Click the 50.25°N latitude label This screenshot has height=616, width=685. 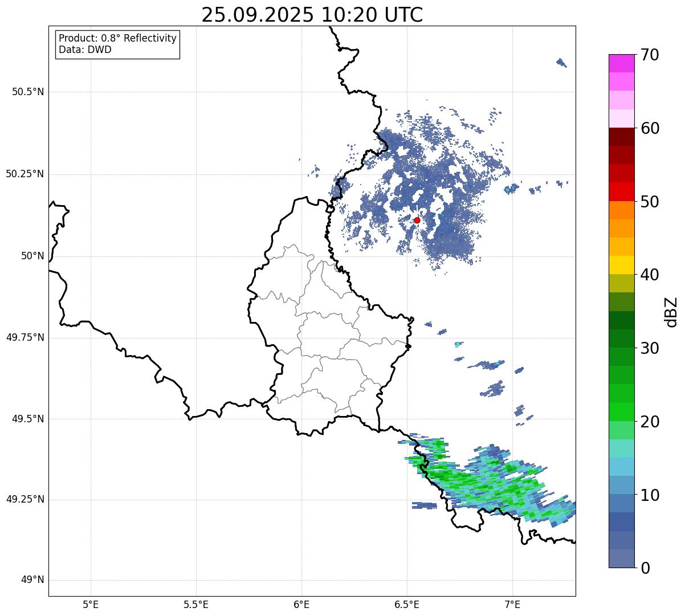coord(25,174)
